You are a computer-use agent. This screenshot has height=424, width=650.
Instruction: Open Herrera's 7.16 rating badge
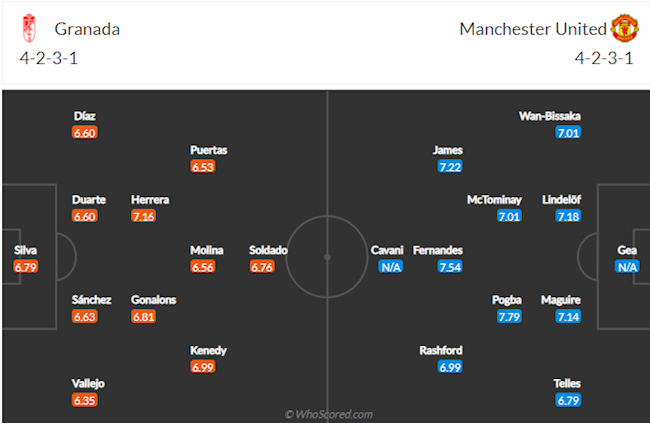coord(143,216)
